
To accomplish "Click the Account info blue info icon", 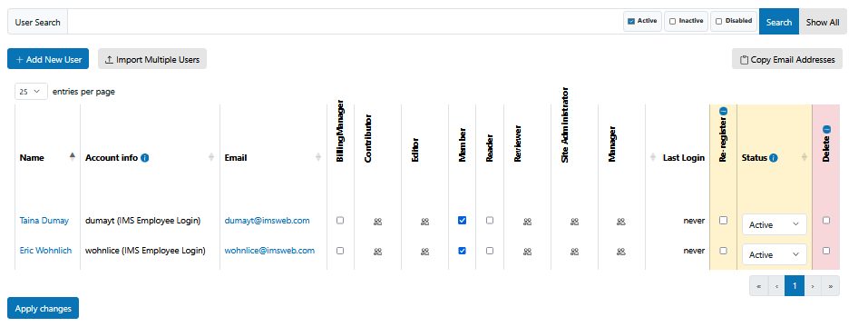I will click(x=145, y=158).
